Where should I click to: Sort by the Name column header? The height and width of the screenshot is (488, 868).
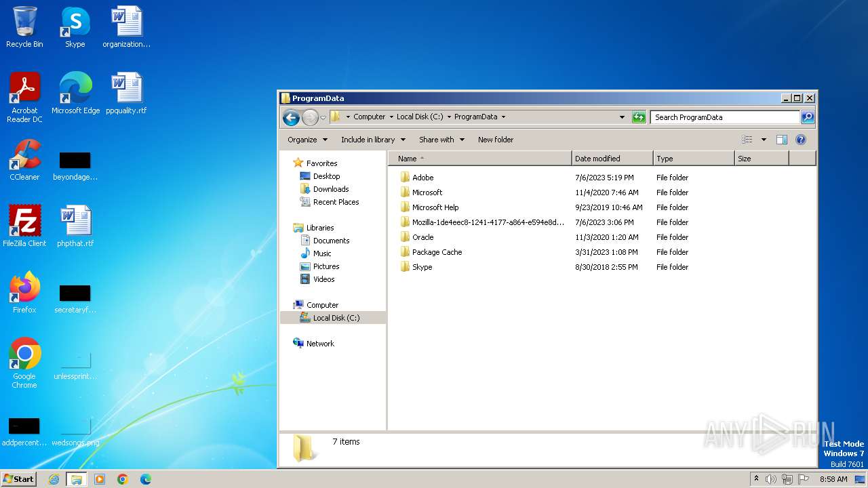point(480,159)
